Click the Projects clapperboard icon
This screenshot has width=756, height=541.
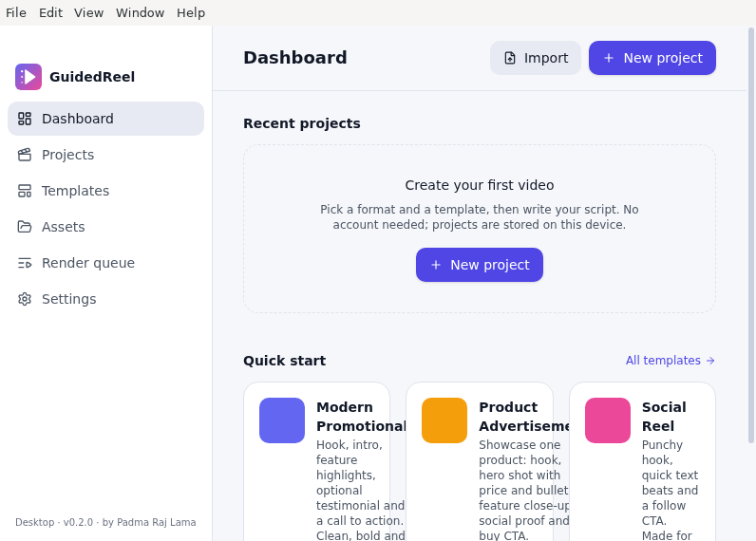pos(25,155)
